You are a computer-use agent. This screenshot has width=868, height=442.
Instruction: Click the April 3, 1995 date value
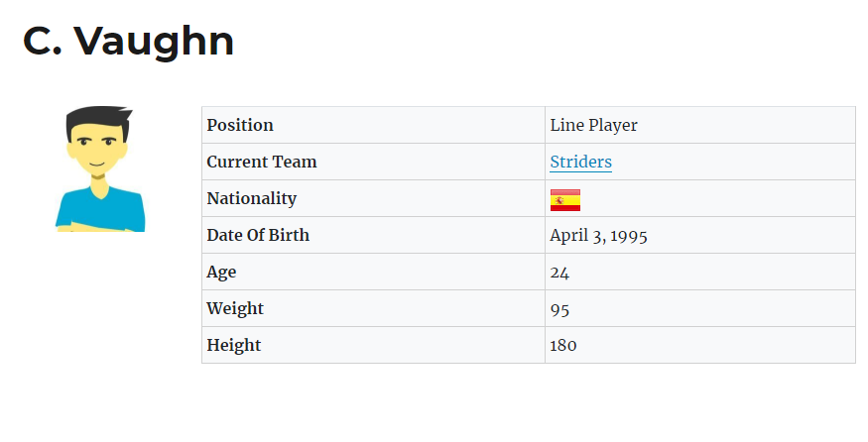tap(599, 235)
